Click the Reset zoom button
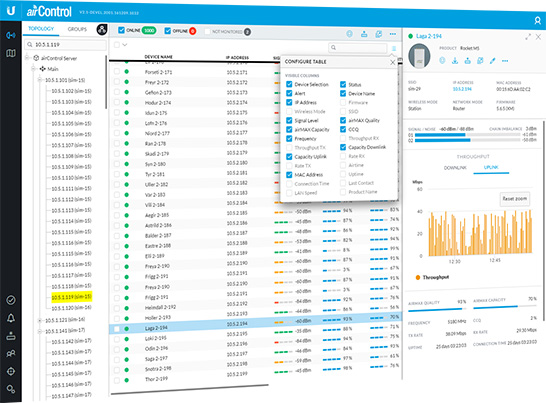Image resolution: width=546 pixels, height=403 pixels. point(515,199)
